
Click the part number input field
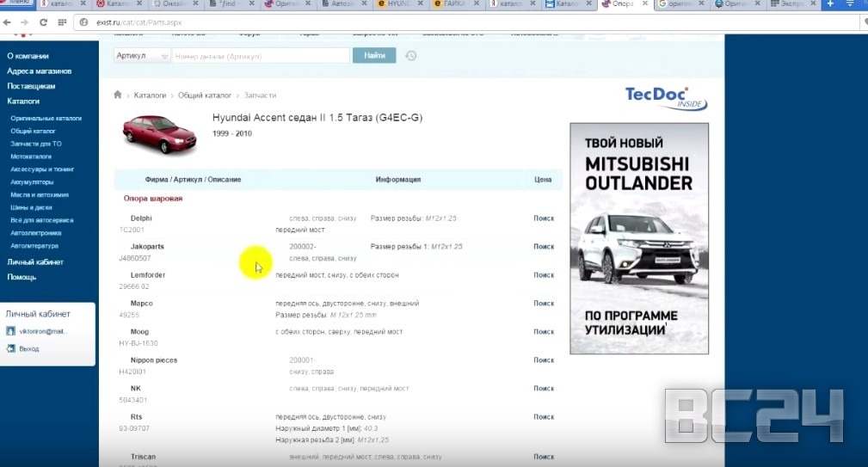click(262, 56)
